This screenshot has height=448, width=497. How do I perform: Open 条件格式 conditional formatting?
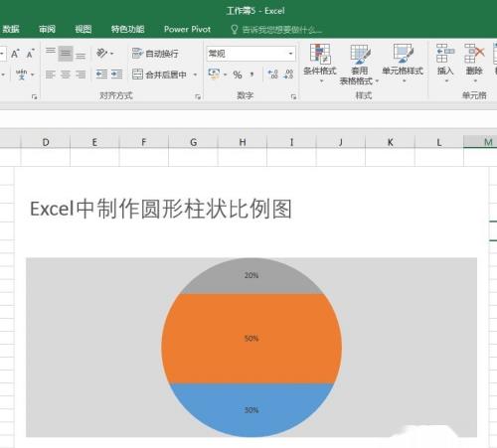click(320, 63)
